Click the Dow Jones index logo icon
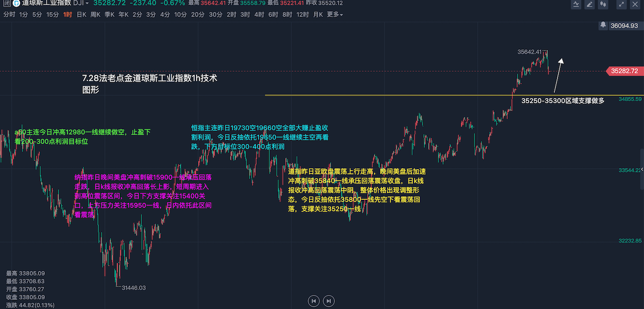 16,4
